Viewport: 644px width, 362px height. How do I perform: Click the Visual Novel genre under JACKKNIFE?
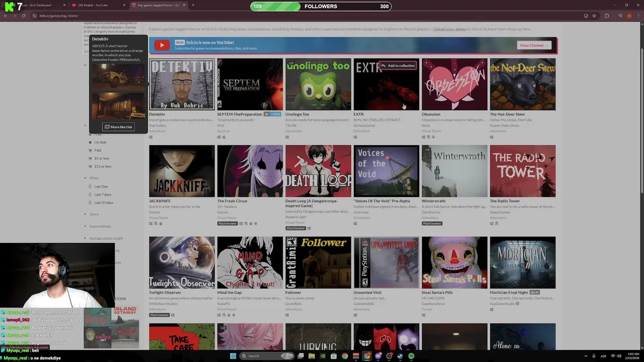point(158,218)
